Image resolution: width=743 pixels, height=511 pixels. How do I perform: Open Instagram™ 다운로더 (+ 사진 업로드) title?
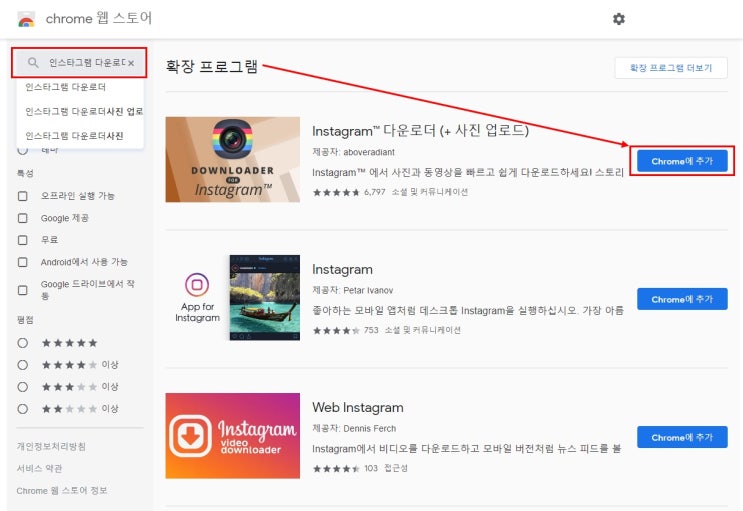click(420, 131)
